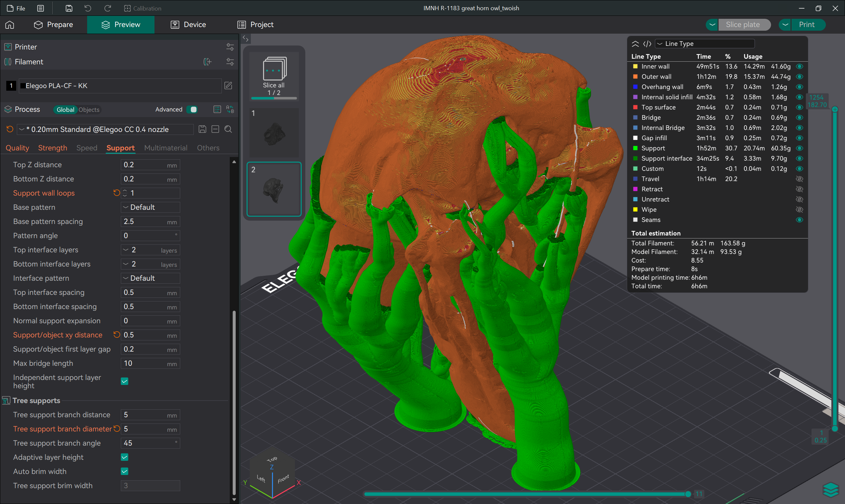
Task: Open the Prepare tab
Action: 53,24
